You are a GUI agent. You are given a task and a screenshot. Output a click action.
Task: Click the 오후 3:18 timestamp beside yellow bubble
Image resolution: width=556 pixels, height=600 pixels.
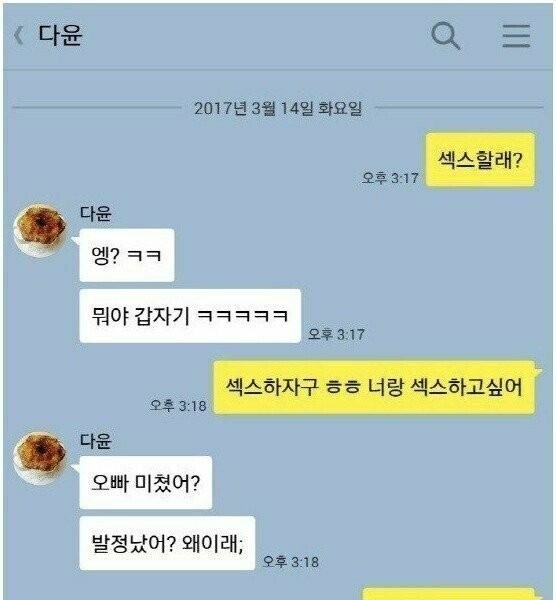point(178,405)
